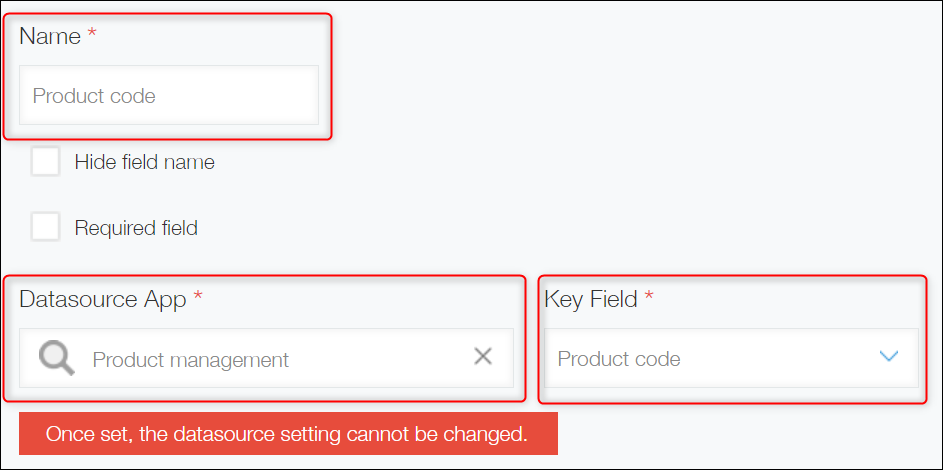Toggle the Hide field name checkbox
Viewport: 943px width, 470px height.
[45, 161]
